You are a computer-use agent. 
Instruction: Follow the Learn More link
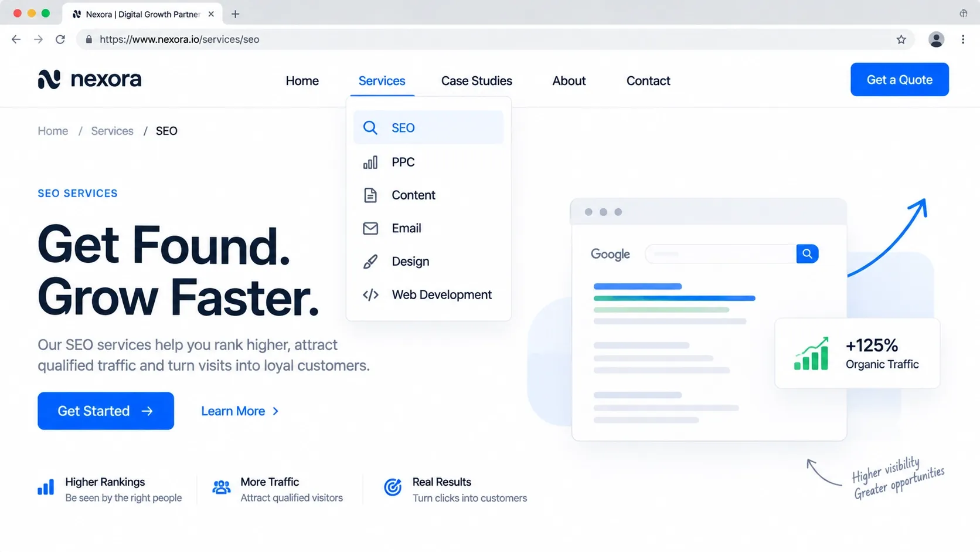click(x=240, y=411)
